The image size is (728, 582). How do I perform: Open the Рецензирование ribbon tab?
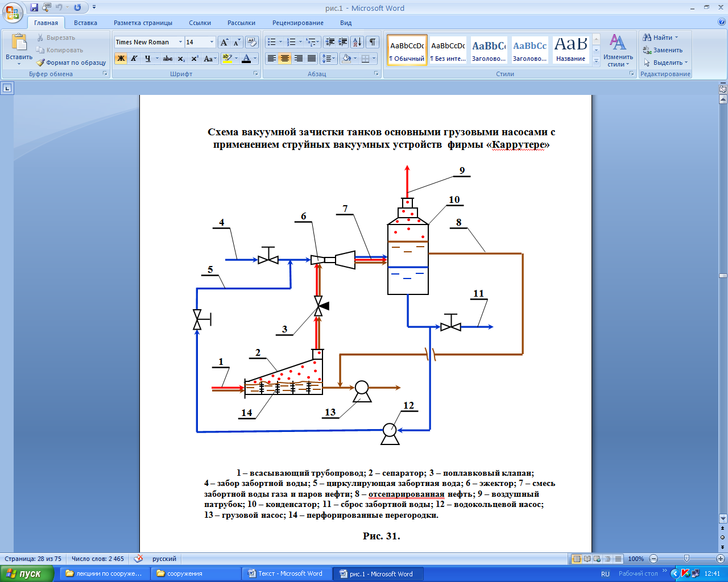click(297, 23)
